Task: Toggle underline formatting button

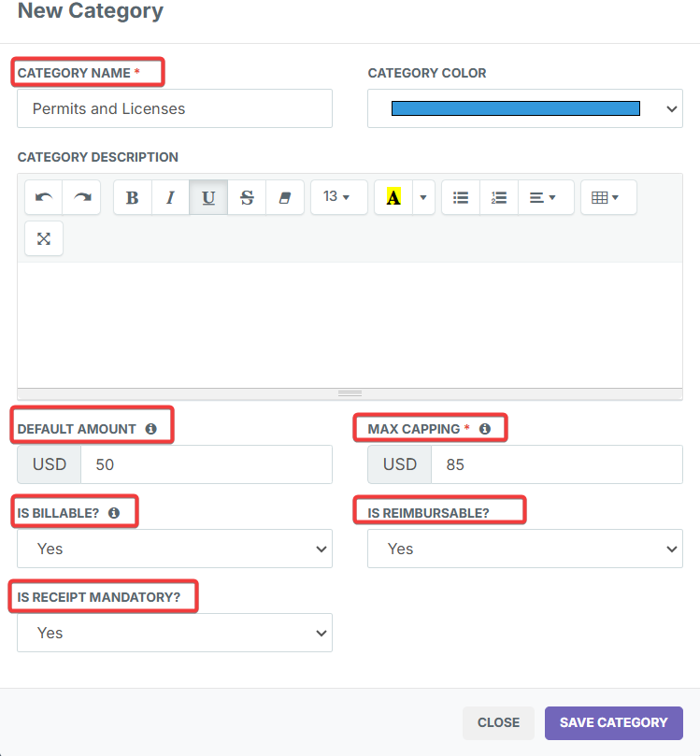Action: (x=208, y=197)
